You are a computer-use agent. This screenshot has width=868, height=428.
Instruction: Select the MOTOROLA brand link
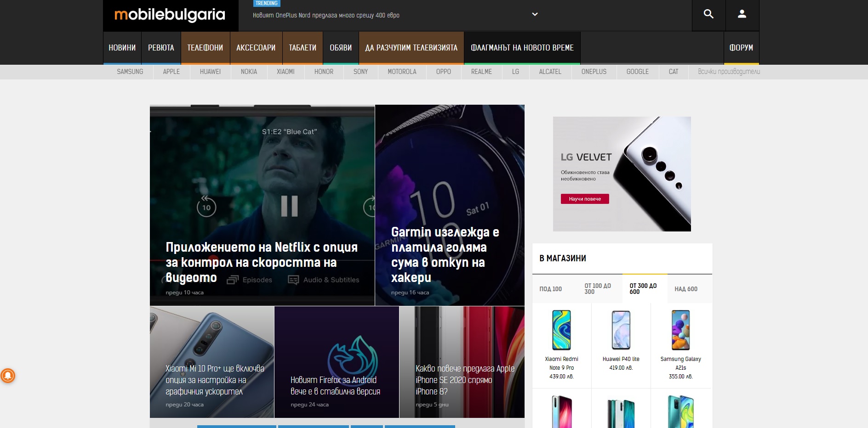(402, 72)
